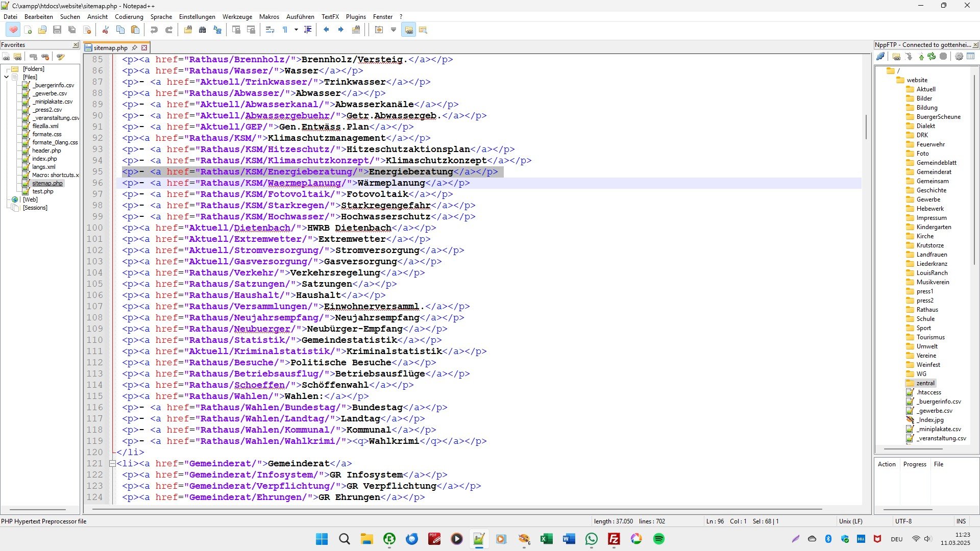
Task: Collapse the [Files] group in Favorites
Action: point(7,77)
